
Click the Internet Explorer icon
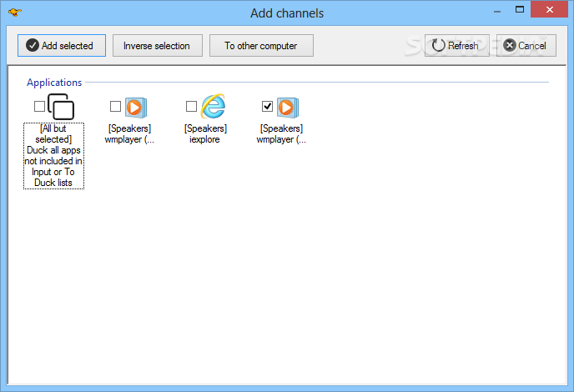[x=213, y=106]
